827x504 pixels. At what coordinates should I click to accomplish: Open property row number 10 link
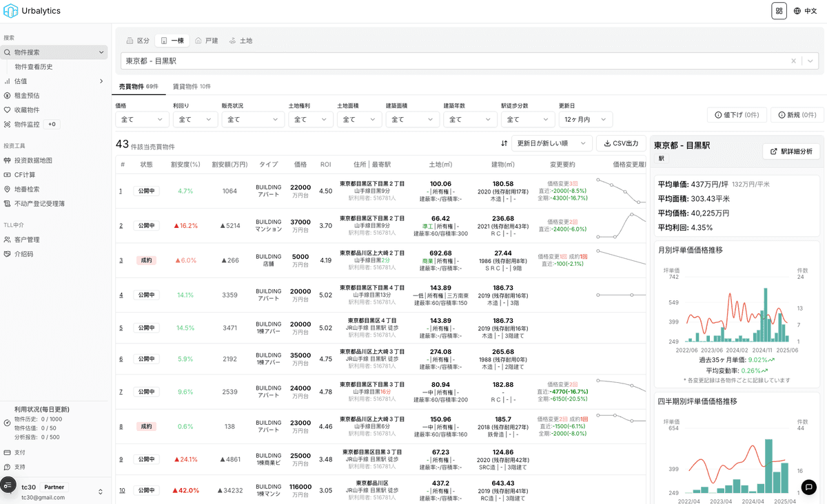click(x=122, y=490)
